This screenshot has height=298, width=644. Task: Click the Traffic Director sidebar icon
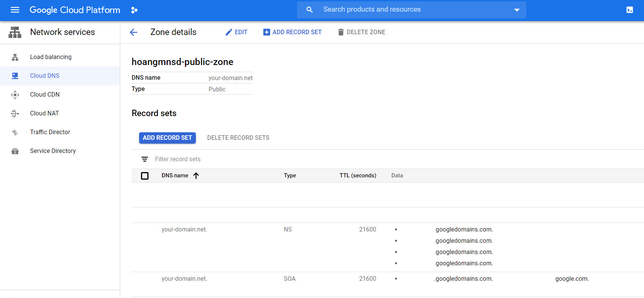pos(15,132)
